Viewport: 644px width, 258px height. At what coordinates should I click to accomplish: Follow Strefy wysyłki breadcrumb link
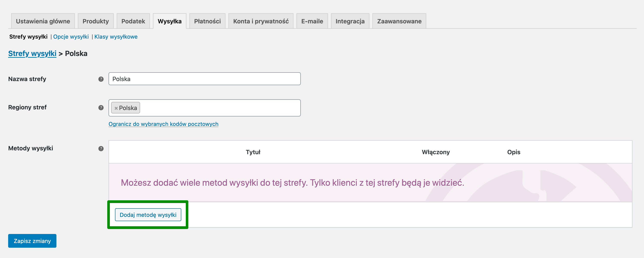[32, 53]
